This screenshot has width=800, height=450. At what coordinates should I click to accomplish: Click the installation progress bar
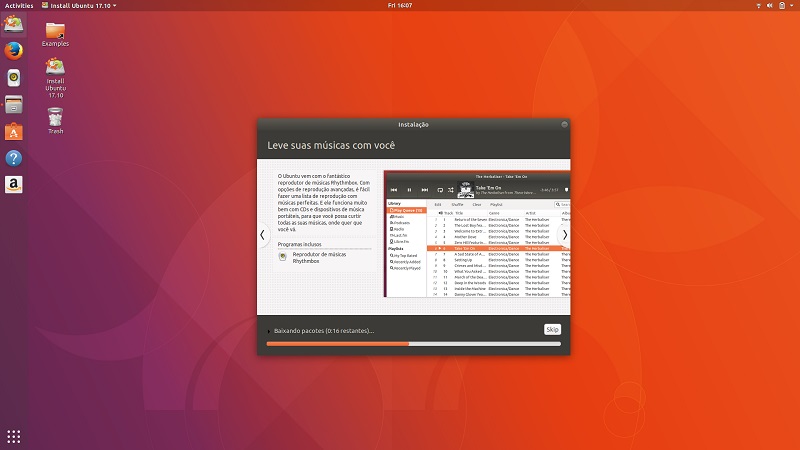[414, 344]
